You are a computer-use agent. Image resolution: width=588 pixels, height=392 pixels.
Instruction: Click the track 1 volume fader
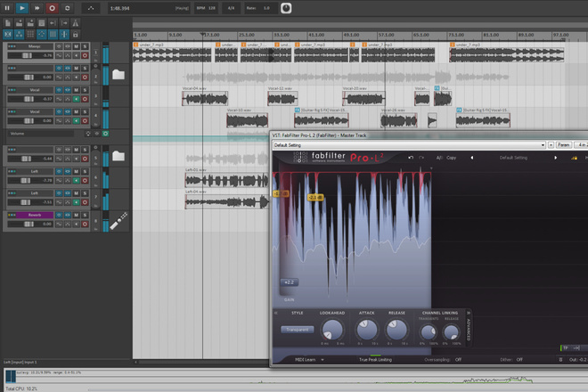[x=27, y=55]
